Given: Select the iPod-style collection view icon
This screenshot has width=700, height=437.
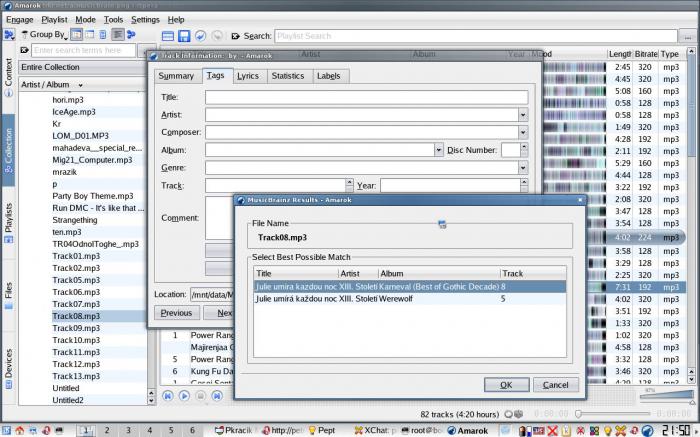Looking at the screenshot, I should (103, 34).
